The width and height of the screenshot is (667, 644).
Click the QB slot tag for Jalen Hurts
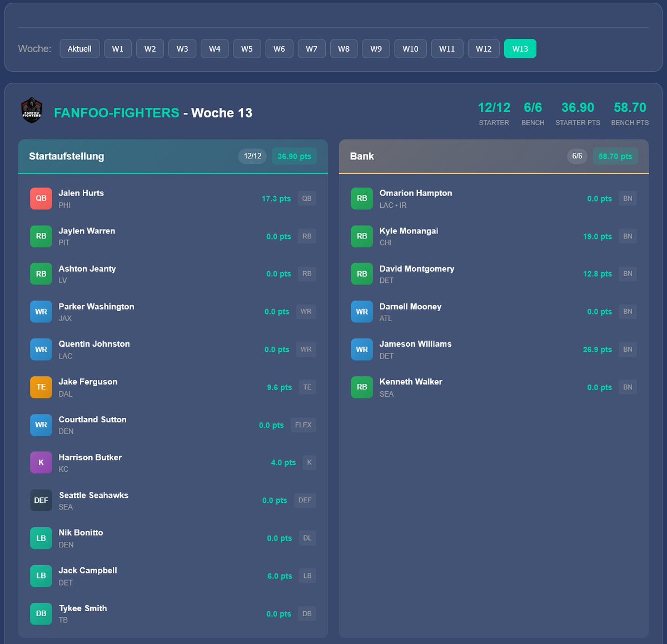307,198
